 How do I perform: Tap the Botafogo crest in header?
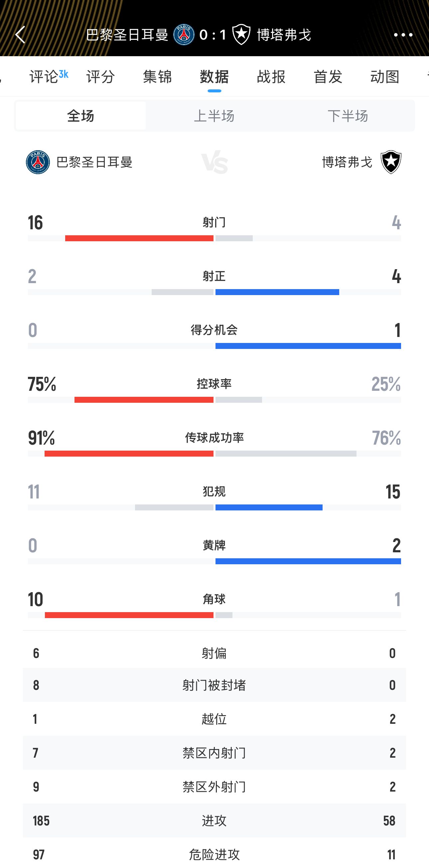click(241, 35)
